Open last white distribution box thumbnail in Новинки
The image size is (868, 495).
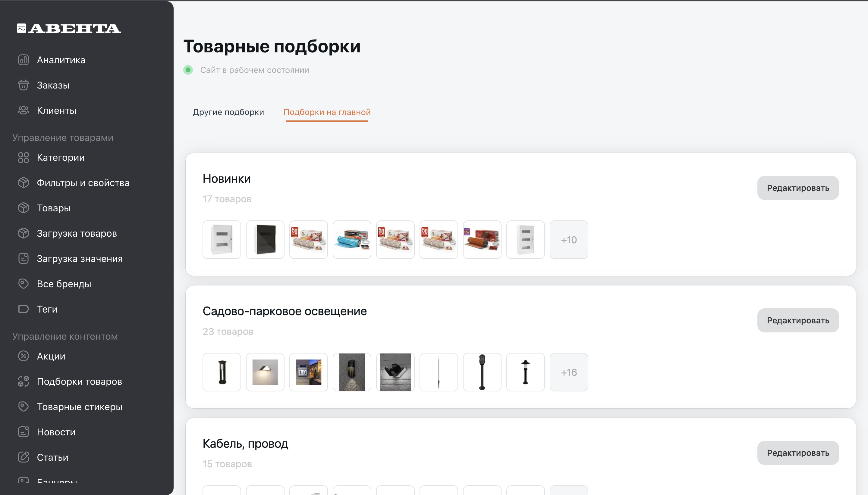pyautogui.click(x=525, y=240)
